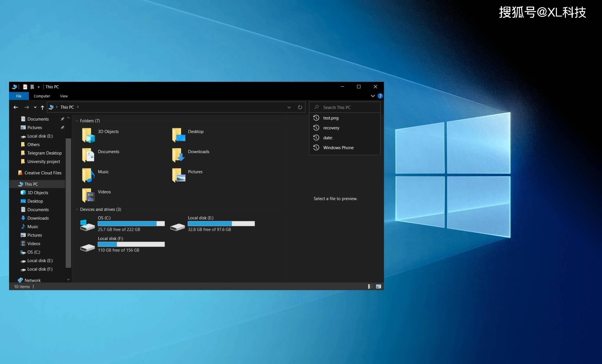The image size is (602, 364).
Task: Select date: search suggestion
Action: (345, 138)
